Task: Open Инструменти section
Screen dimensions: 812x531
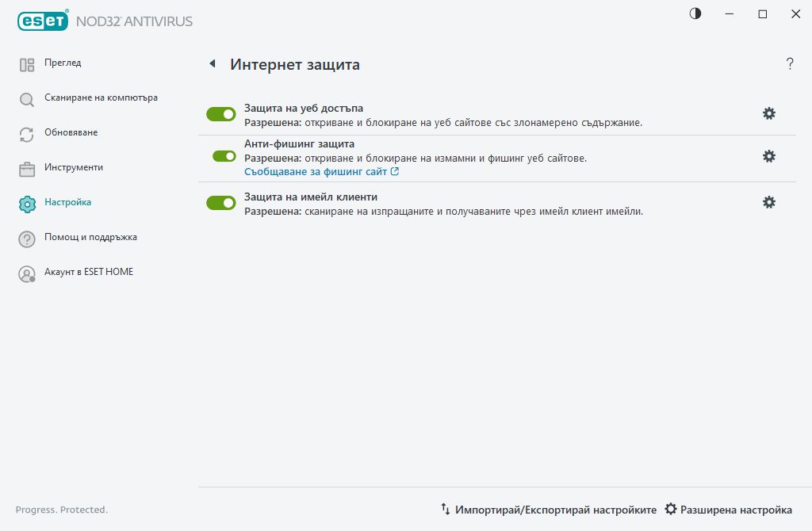Action: point(74,167)
